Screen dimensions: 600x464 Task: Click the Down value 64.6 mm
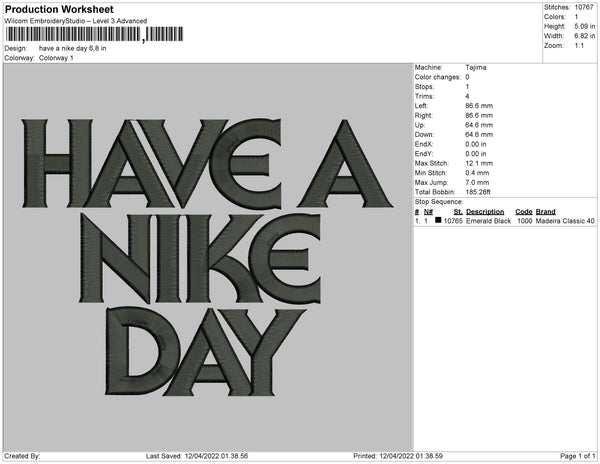479,135
